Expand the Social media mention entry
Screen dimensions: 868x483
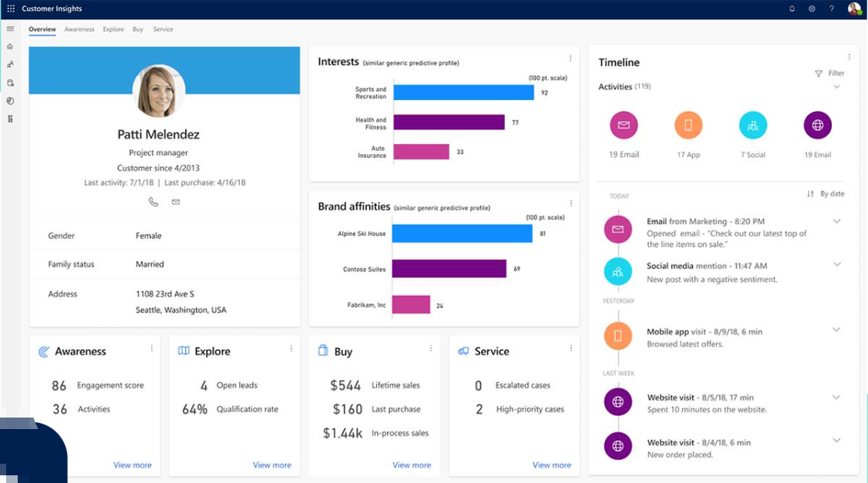click(x=836, y=264)
